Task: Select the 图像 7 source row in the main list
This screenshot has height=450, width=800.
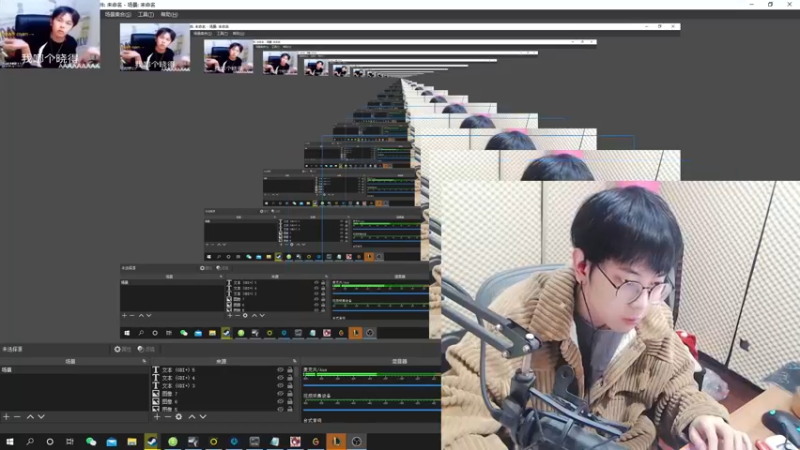Action: pyautogui.click(x=223, y=394)
